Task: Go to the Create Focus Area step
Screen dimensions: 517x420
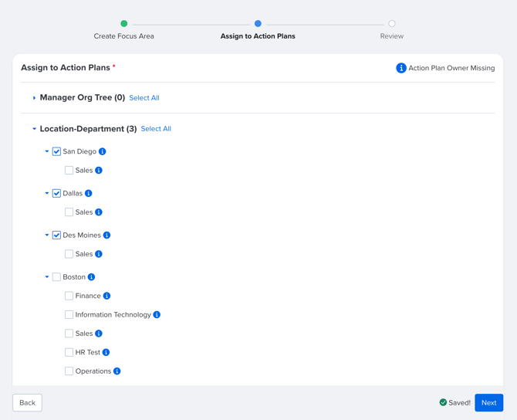Action: tap(123, 24)
